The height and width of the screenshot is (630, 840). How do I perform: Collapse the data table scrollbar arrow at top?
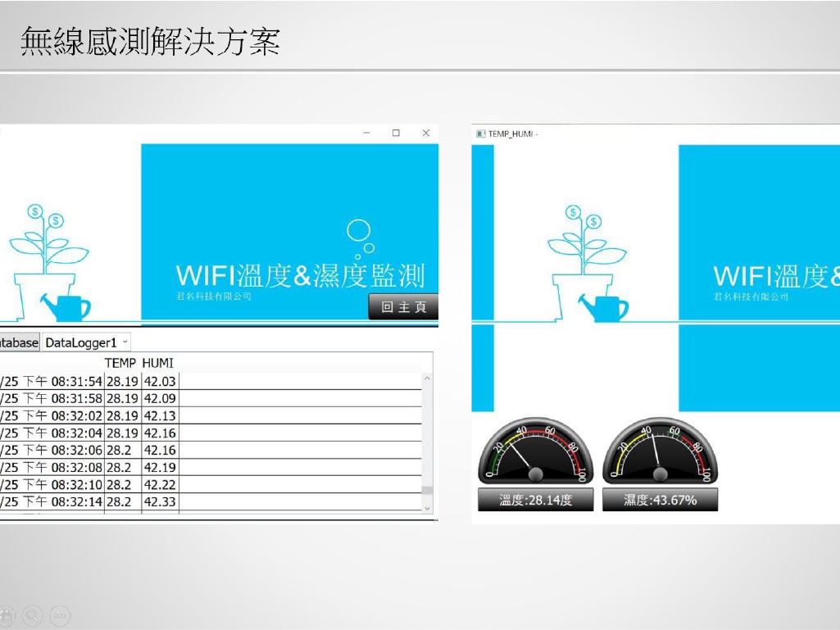pyautogui.click(x=427, y=377)
